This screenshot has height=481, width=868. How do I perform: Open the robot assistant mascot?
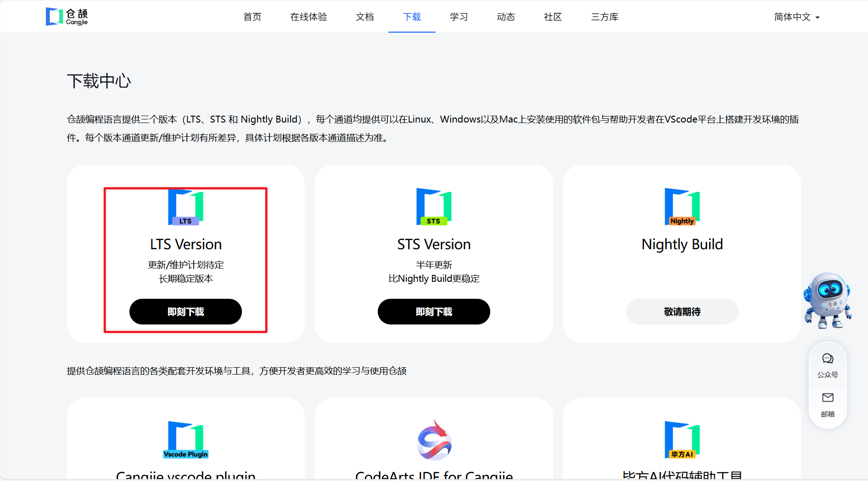[828, 301]
